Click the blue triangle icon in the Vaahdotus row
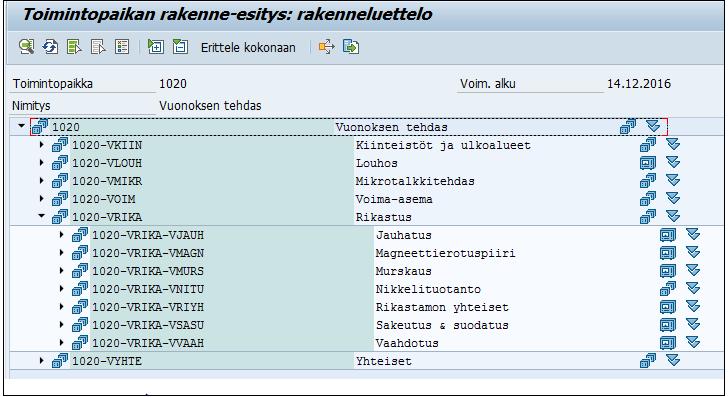728x397 pixels. 693,343
